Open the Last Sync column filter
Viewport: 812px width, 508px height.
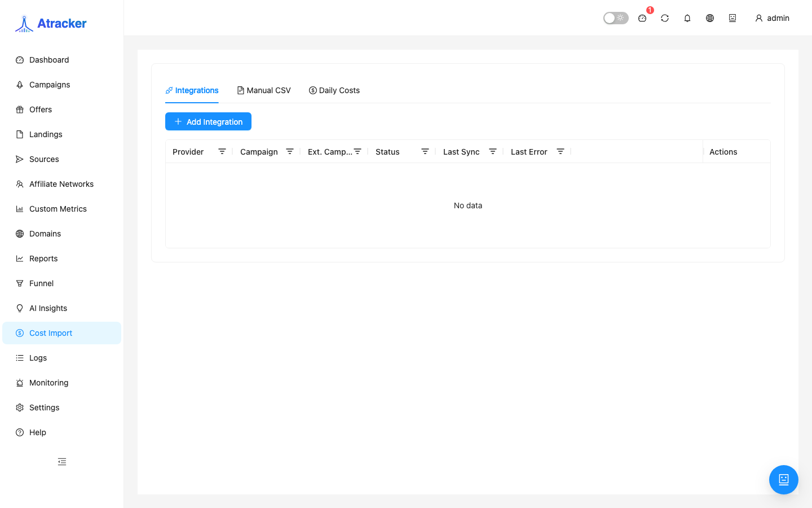[493, 151]
